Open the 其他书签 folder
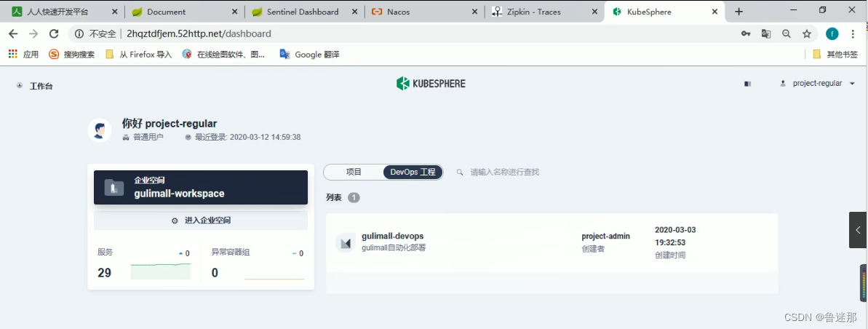 835,55
